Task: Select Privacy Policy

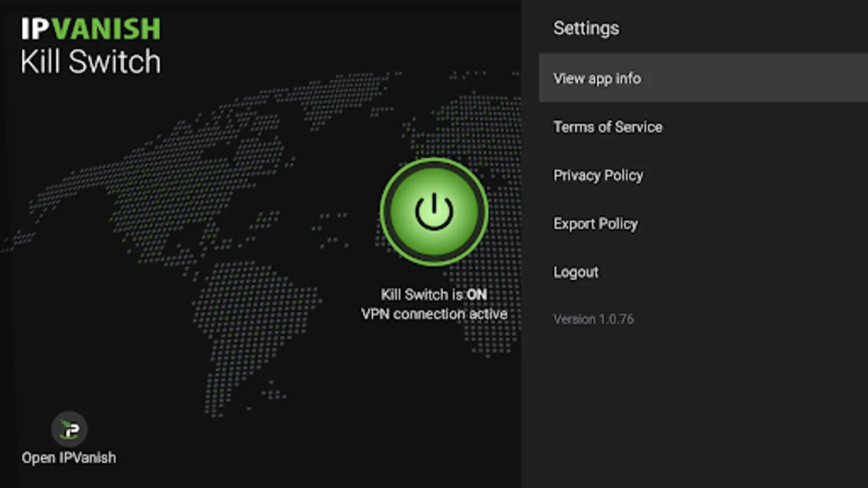Action: (598, 175)
